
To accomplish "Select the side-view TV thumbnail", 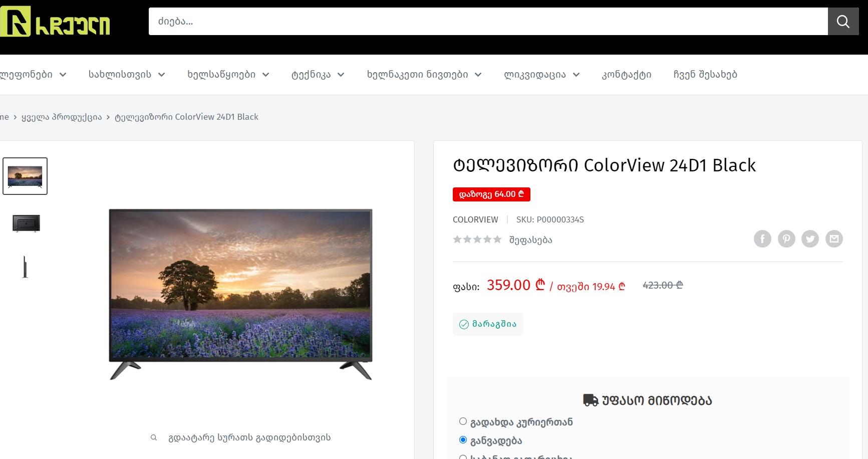I will pos(25,267).
